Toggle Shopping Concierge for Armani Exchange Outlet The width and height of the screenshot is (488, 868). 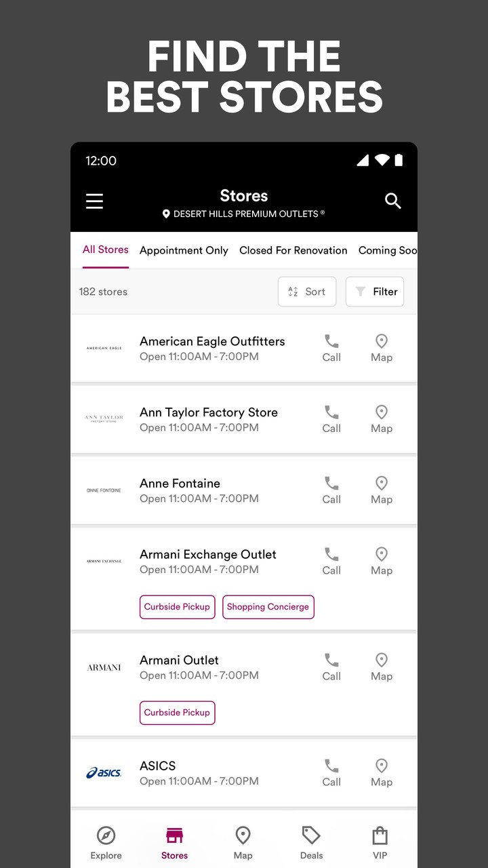pyautogui.click(x=268, y=607)
